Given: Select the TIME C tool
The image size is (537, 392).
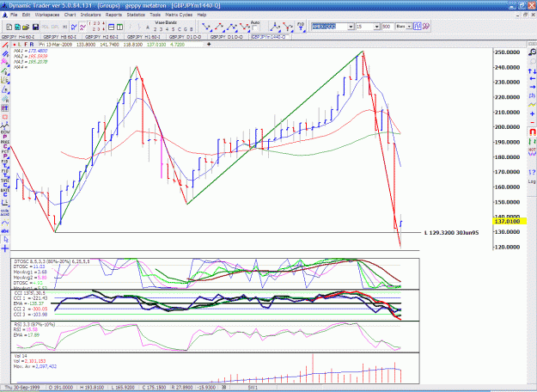Looking at the screenshot, I should (x=5, y=183).
